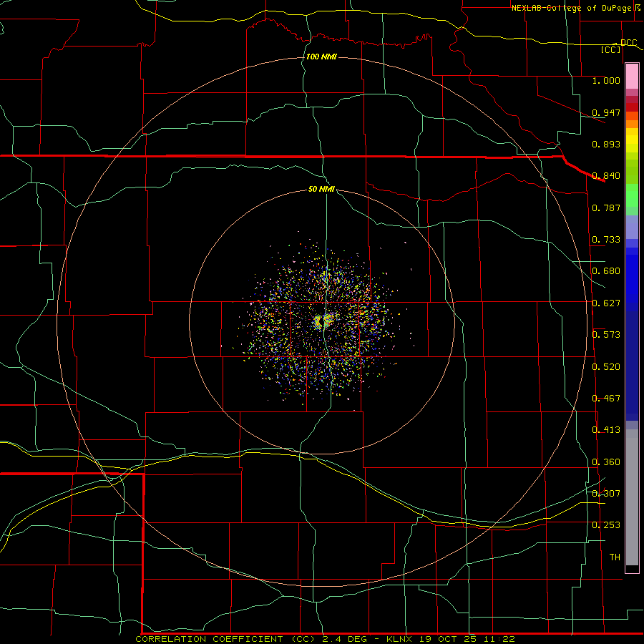Click the TH label on the scale
This screenshot has height=644, width=644.
click(x=615, y=557)
